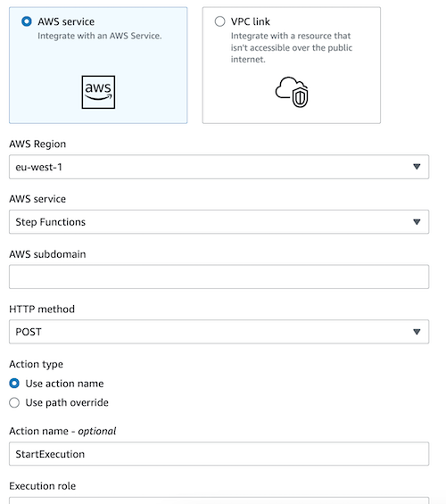Open the eu-west-1 region dropdown

(x=219, y=167)
